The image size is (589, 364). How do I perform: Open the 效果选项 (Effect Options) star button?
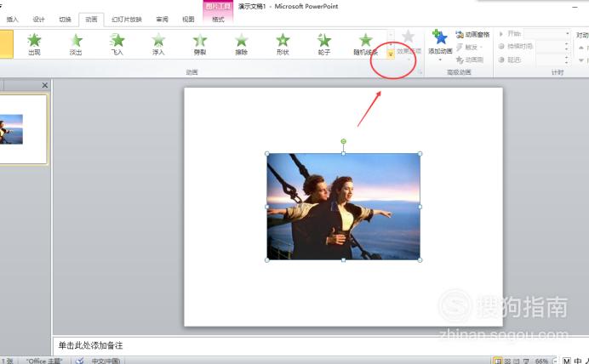pos(409,44)
